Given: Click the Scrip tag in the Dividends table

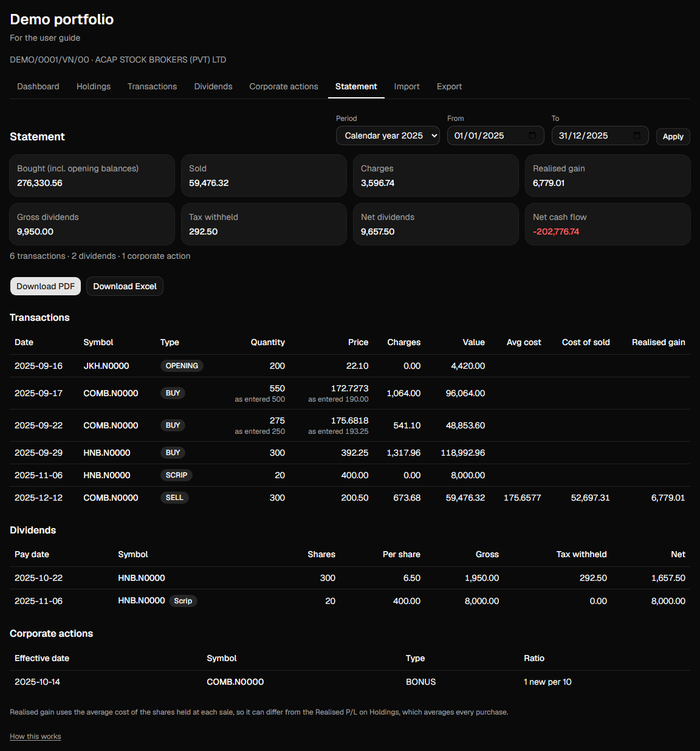Looking at the screenshot, I should (183, 601).
